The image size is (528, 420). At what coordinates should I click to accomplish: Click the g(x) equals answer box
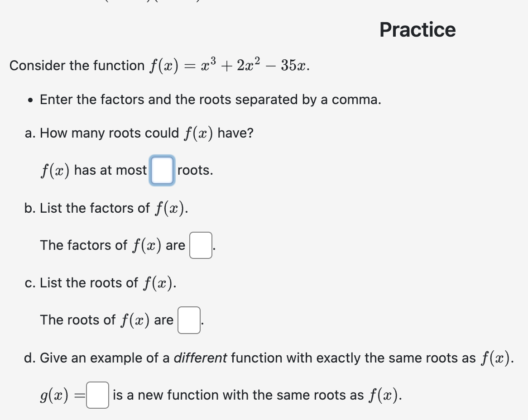click(x=98, y=395)
